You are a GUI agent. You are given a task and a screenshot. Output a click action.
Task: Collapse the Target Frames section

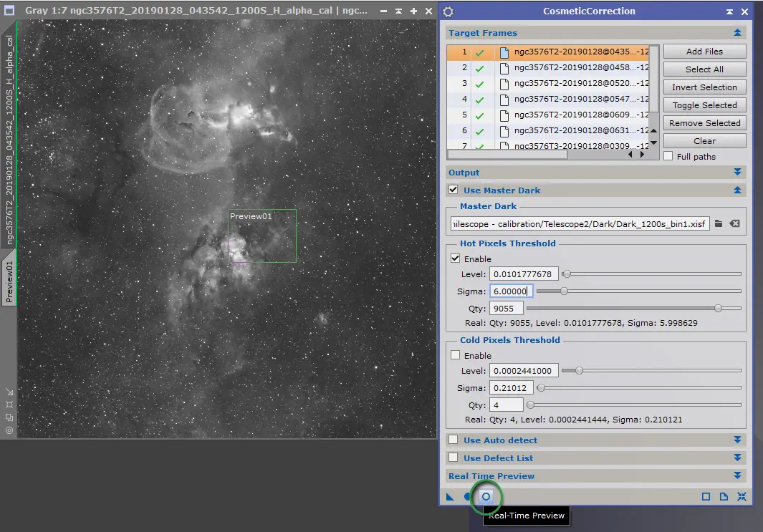[737, 33]
